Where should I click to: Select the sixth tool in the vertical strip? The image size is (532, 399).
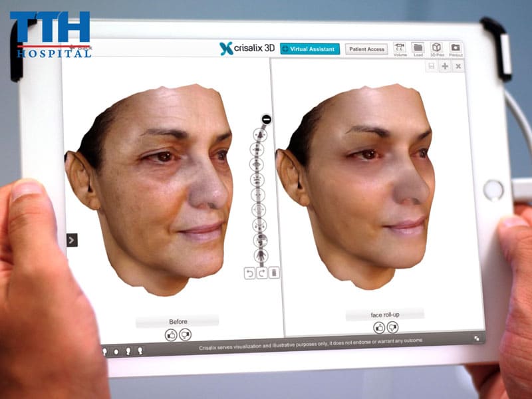pos(259,210)
